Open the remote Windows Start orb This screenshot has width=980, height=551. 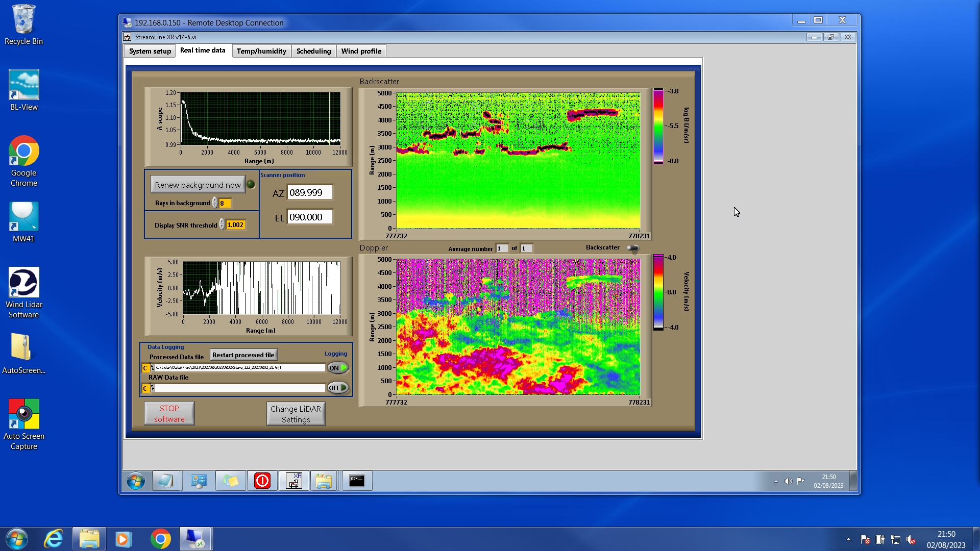click(x=136, y=481)
